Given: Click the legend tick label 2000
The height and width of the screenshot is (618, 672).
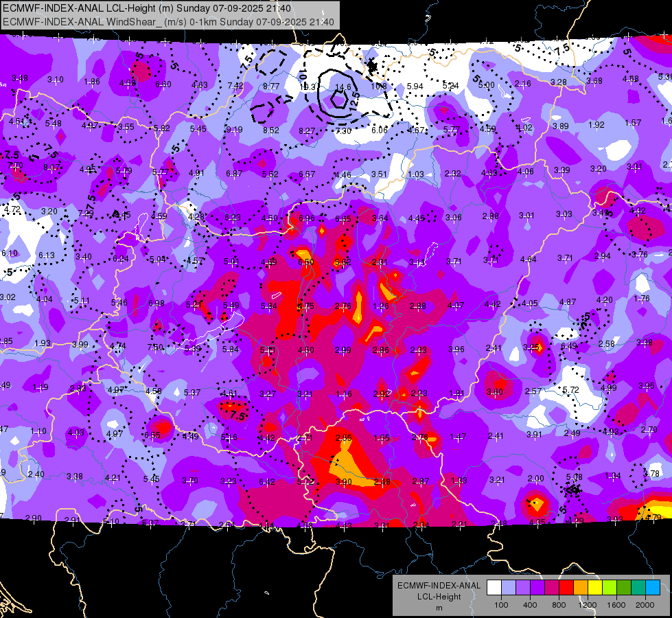Looking at the screenshot, I should [645, 605].
